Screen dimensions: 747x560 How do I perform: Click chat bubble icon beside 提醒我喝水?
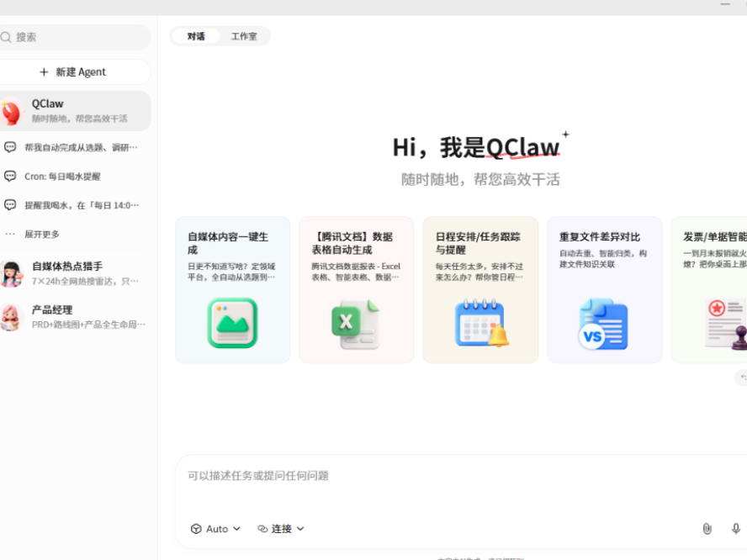click(x=10, y=205)
